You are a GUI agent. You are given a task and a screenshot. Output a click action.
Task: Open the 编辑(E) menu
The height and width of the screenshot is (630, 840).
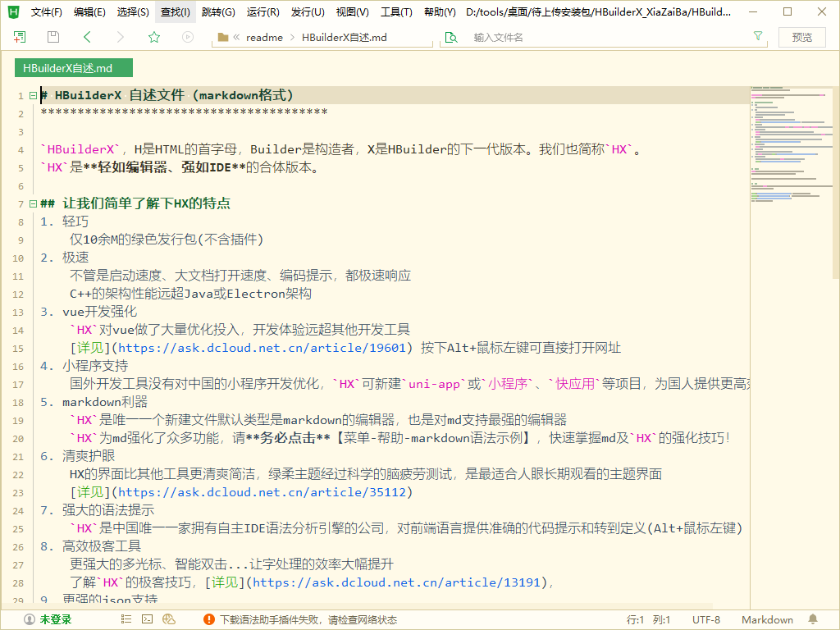tap(89, 11)
